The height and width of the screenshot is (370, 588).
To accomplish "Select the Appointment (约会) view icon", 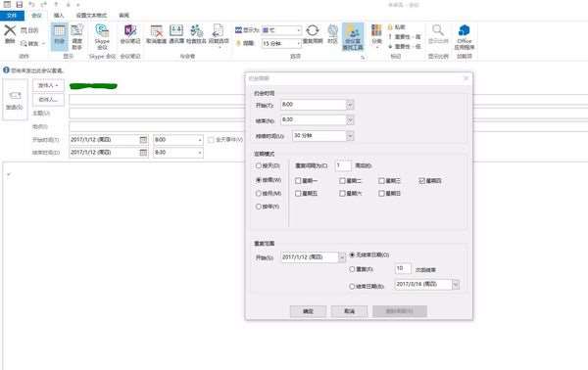I will pos(59,30).
